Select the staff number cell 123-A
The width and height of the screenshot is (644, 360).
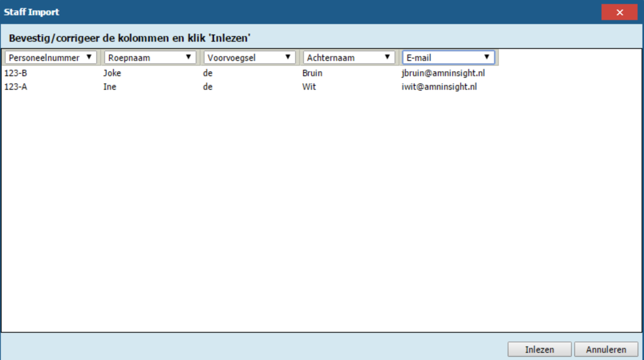(x=16, y=87)
